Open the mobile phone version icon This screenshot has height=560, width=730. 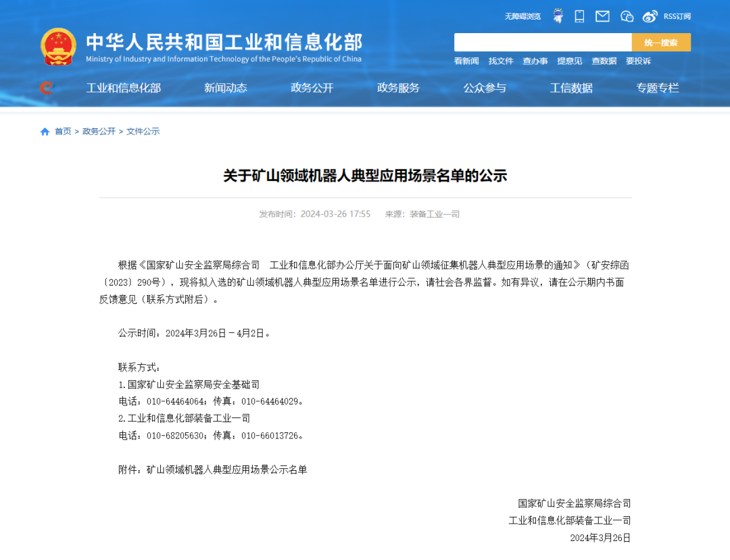[579, 16]
